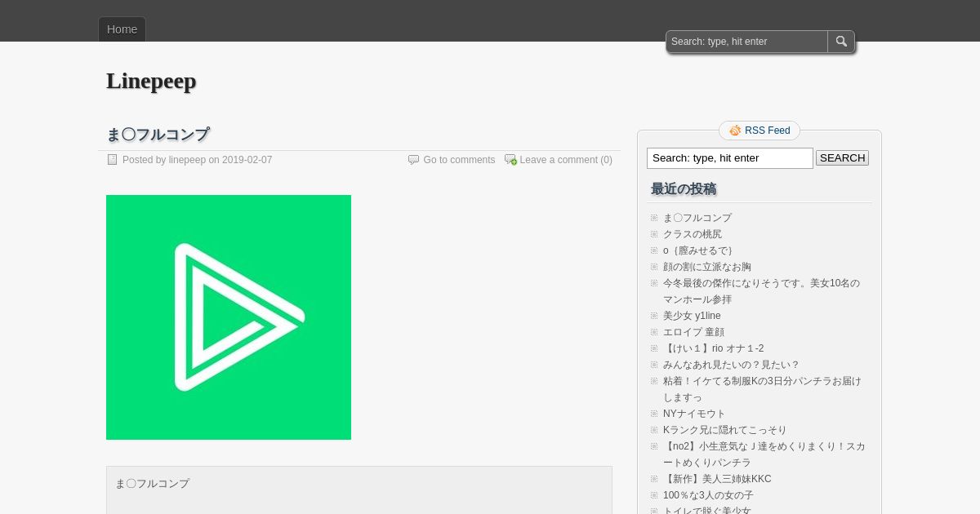Open recent post 100％な3人の女の子
The width and height of the screenshot is (980, 514).
708,495
